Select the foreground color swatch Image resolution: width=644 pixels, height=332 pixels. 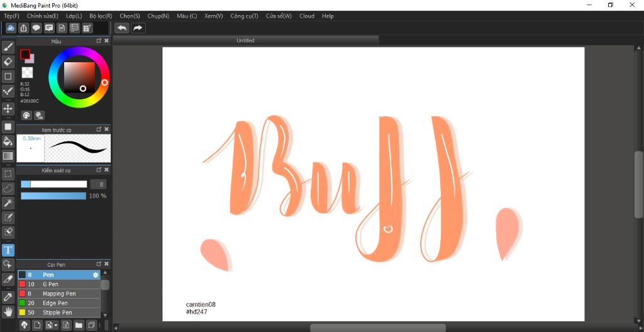[25, 54]
